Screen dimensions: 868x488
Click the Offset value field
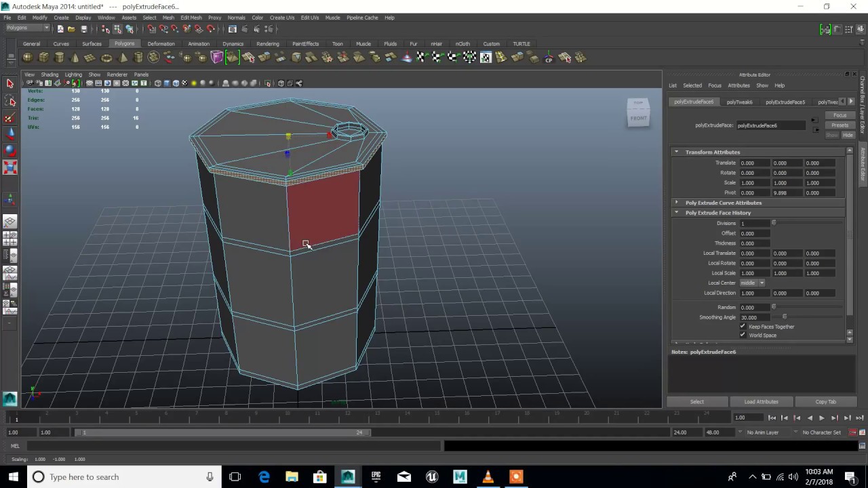click(754, 233)
